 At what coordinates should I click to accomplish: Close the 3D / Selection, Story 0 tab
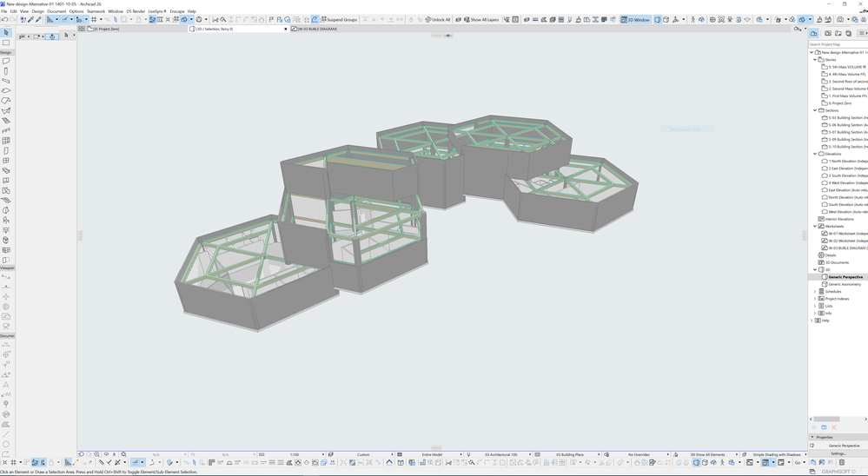286,29
